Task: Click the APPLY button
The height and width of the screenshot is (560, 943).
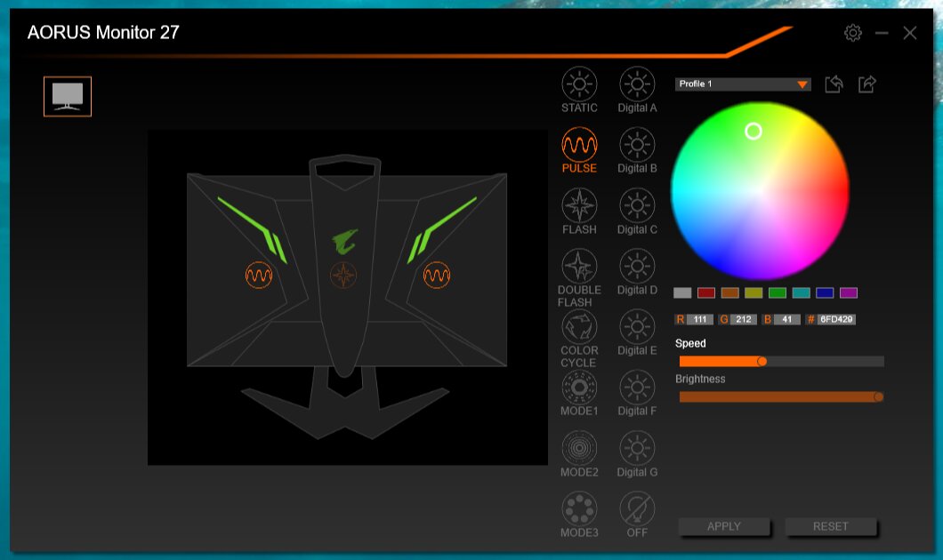Action: (724, 526)
